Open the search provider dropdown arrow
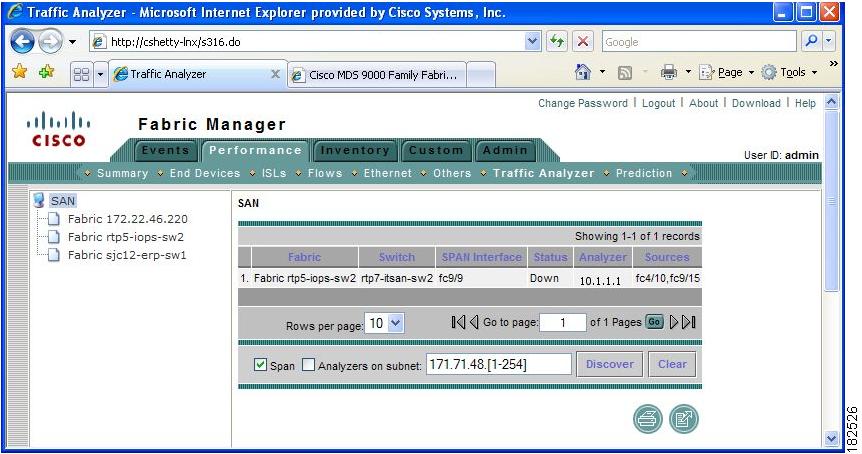The height and width of the screenshot is (454, 862). 829,41
